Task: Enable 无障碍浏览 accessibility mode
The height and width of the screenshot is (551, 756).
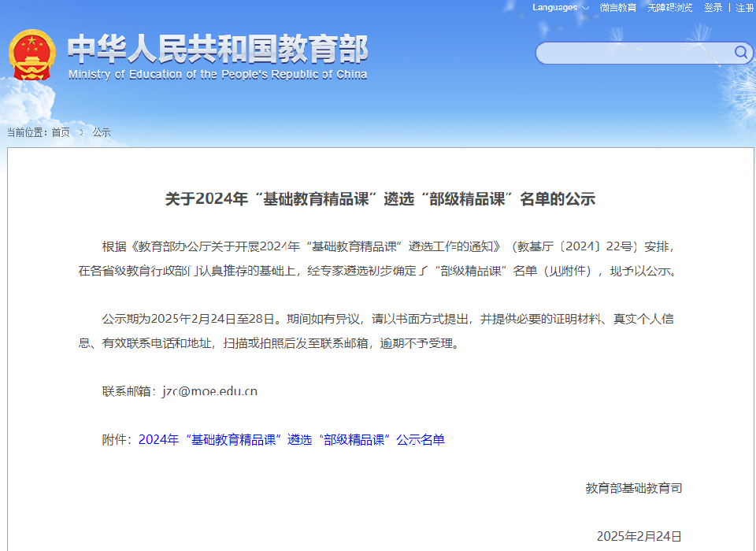Action: 669,8
